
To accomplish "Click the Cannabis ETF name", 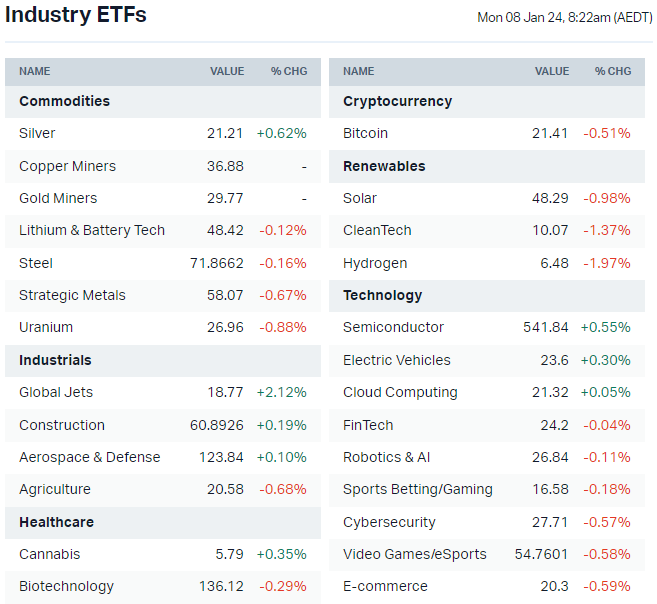I will (x=49, y=554).
